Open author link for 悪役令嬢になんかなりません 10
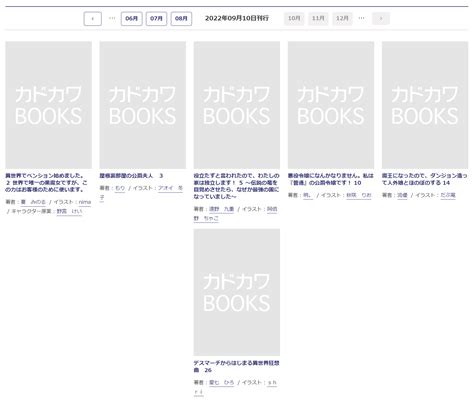This screenshot has height=401, width=474. pos(308,195)
